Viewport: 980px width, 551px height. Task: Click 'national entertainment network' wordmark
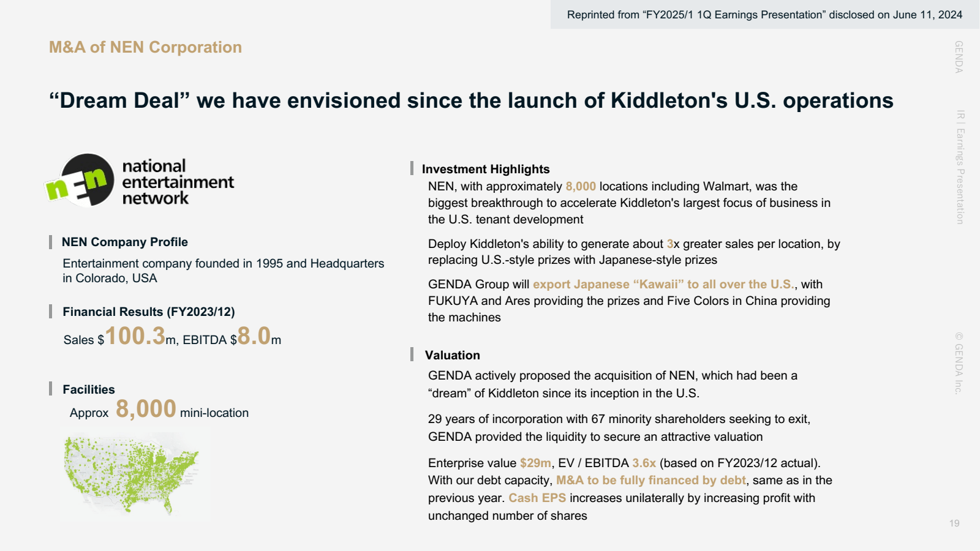coord(178,182)
